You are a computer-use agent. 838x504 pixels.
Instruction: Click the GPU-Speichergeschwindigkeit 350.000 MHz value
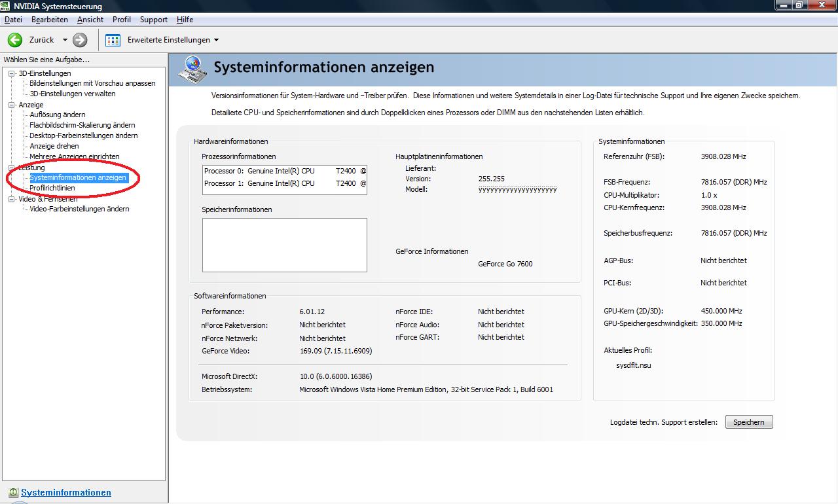[721, 323]
